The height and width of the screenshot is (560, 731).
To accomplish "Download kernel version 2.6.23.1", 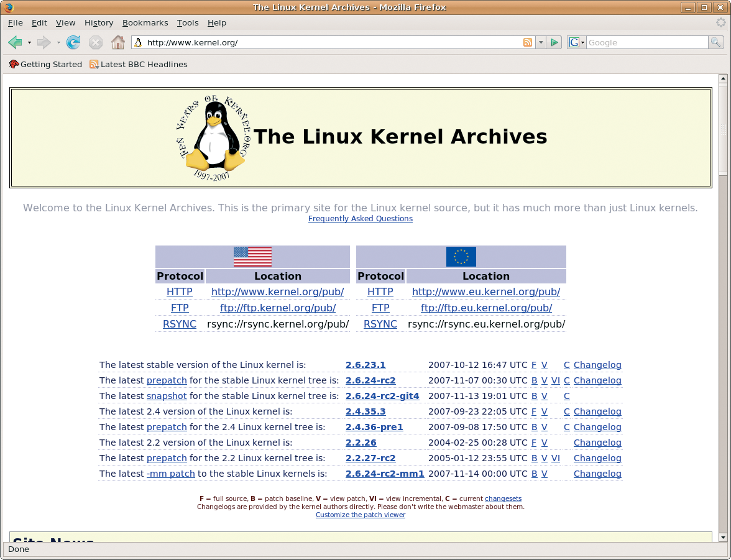I will 365,365.
